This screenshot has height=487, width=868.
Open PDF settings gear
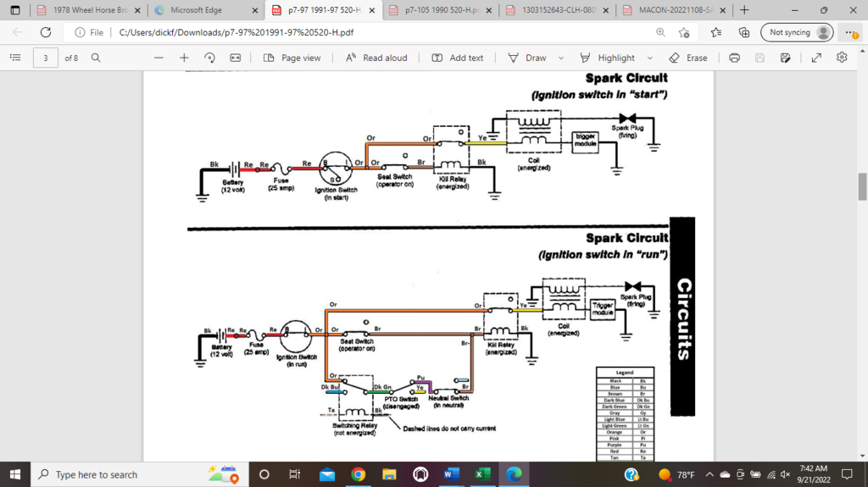tap(842, 58)
